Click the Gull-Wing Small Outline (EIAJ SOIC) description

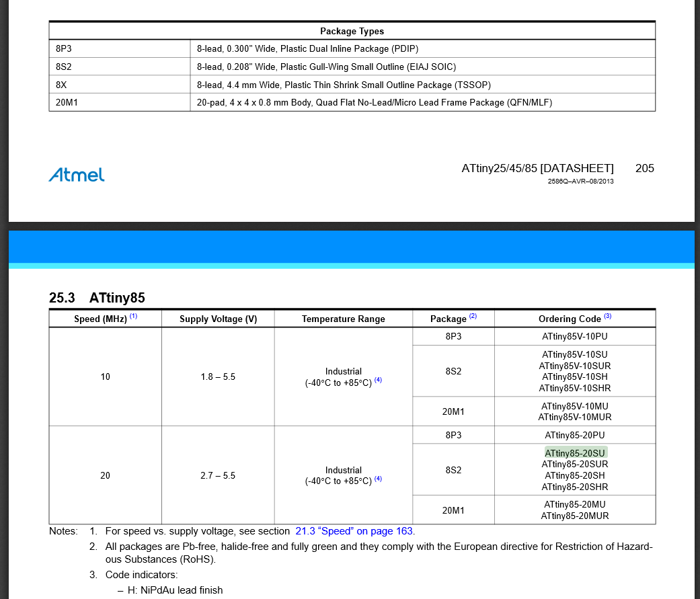pos(326,67)
